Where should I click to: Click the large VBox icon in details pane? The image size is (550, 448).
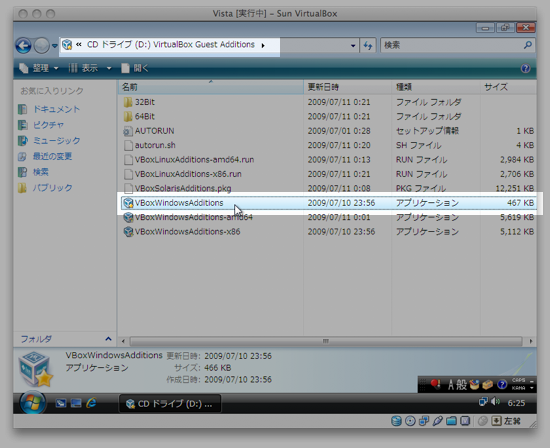(35, 369)
